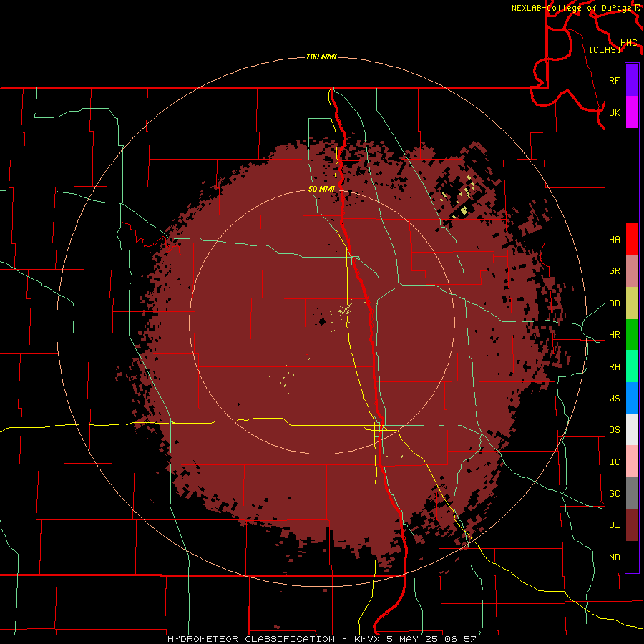
Task: Click the 'BI' legend label
Action: pyautogui.click(x=614, y=525)
